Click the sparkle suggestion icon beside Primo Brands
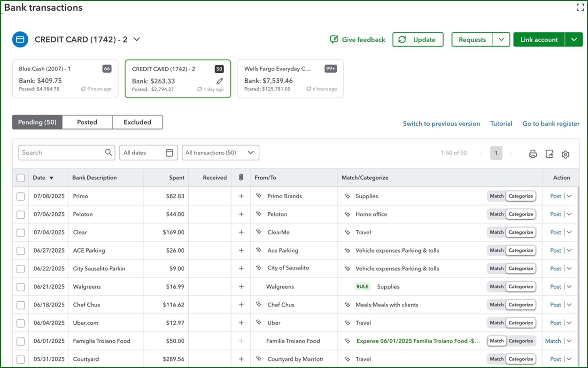 pos(259,196)
